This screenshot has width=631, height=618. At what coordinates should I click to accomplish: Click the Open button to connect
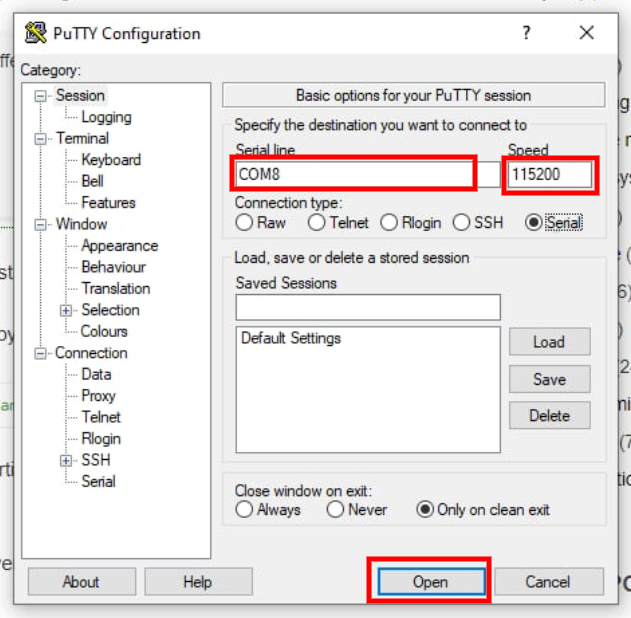point(429,582)
